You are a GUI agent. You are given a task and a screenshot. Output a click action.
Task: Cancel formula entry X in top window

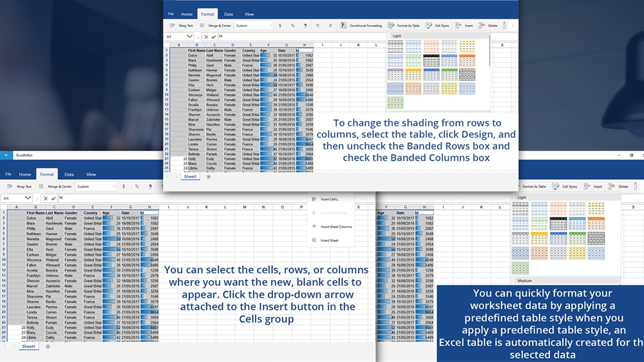pyautogui.click(x=206, y=37)
